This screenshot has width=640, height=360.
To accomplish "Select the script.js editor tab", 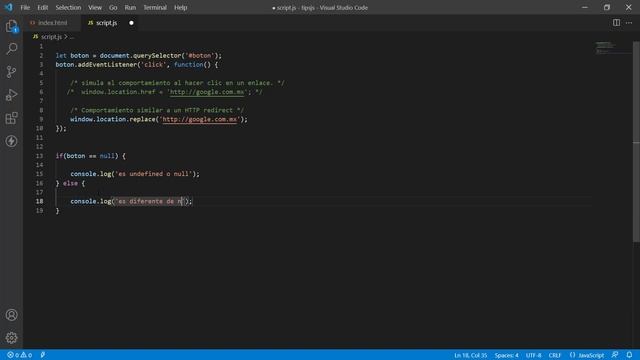I will click(x=110, y=23).
